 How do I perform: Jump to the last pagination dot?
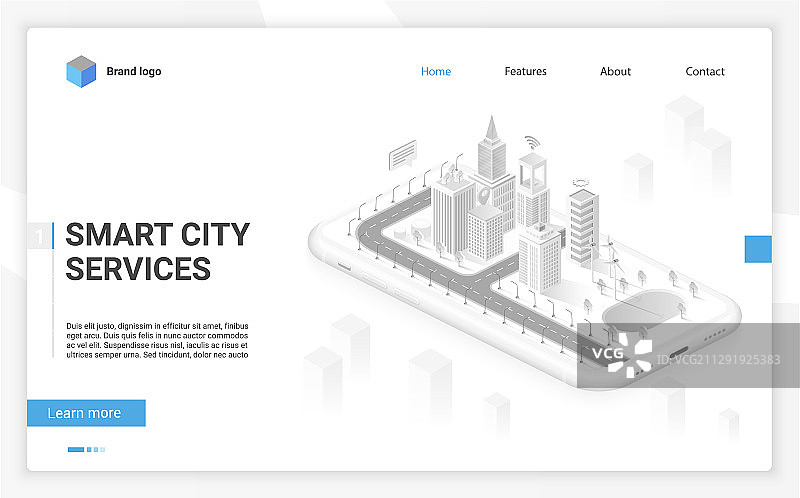pyautogui.click(x=103, y=449)
